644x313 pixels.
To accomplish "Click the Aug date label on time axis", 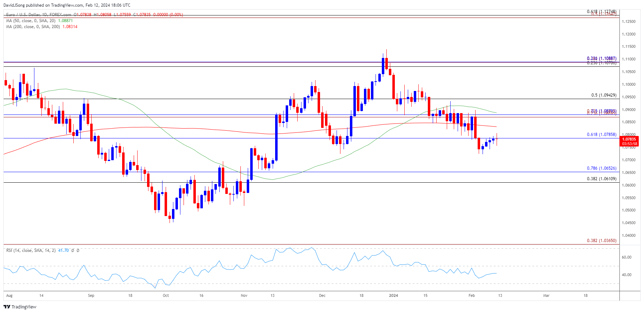I will tap(9, 295).
